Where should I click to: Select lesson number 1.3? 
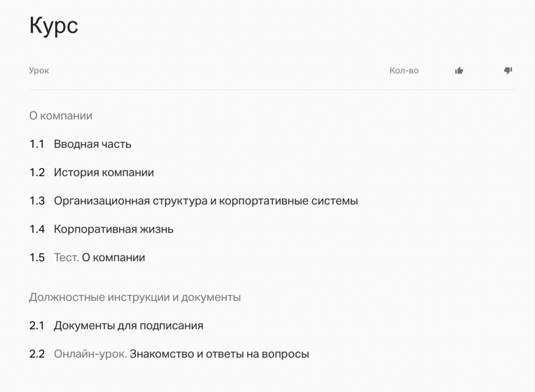(37, 200)
